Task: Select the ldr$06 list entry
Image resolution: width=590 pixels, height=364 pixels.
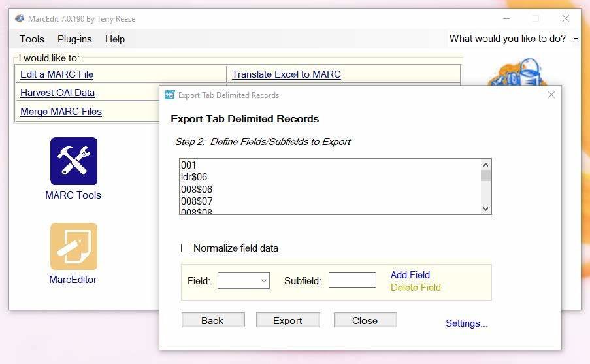Action: (194, 177)
